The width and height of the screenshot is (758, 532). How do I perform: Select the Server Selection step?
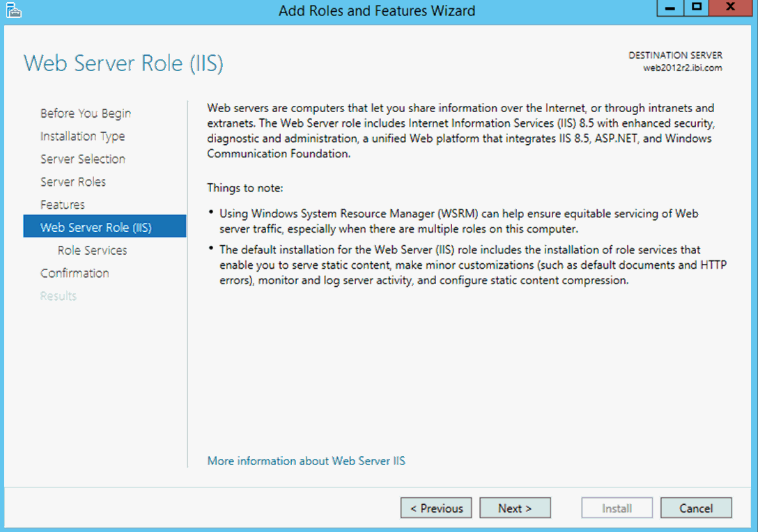83,159
